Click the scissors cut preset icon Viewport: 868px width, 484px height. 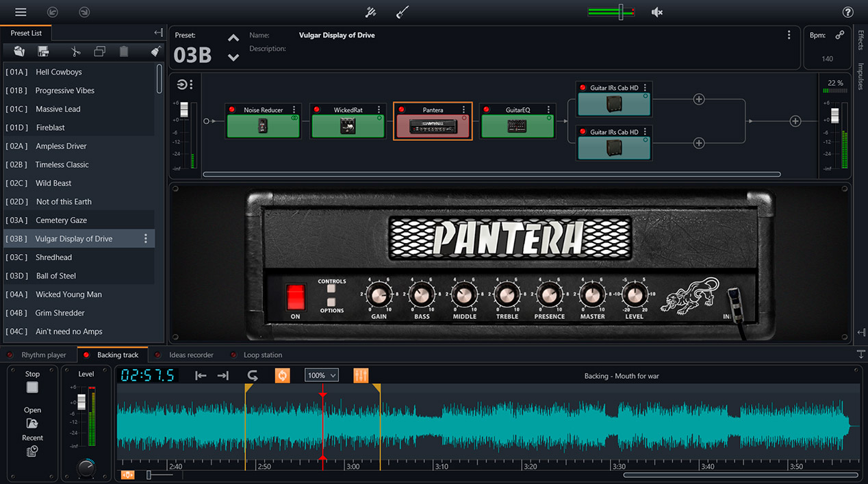(x=75, y=51)
